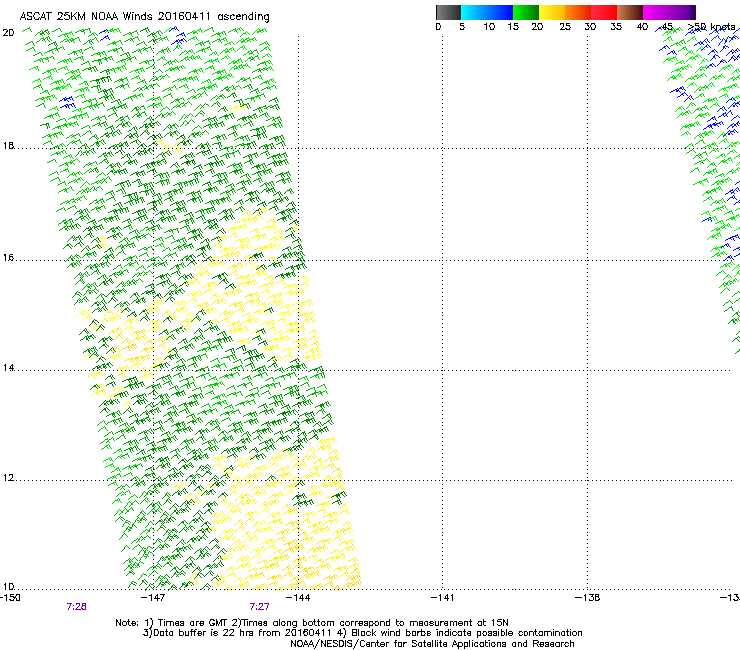Click the legend tick label '10'
The image size is (740, 650).
(x=489, y=27)
